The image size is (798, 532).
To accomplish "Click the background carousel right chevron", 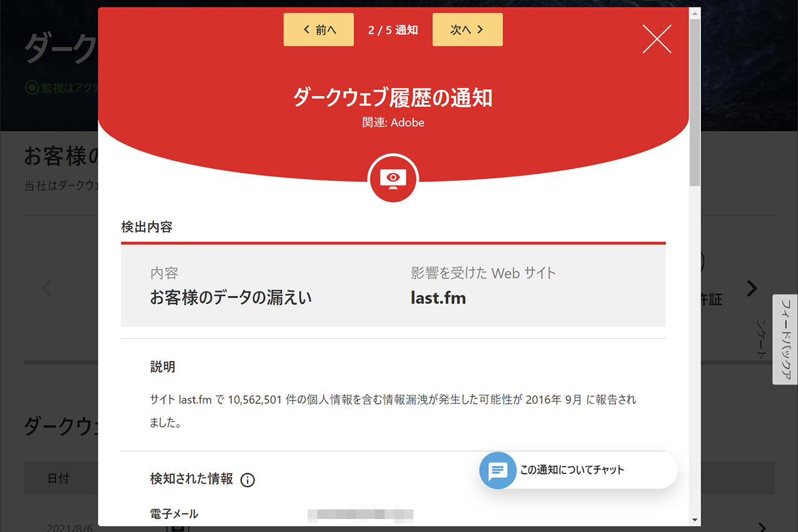I will [752, 288].
